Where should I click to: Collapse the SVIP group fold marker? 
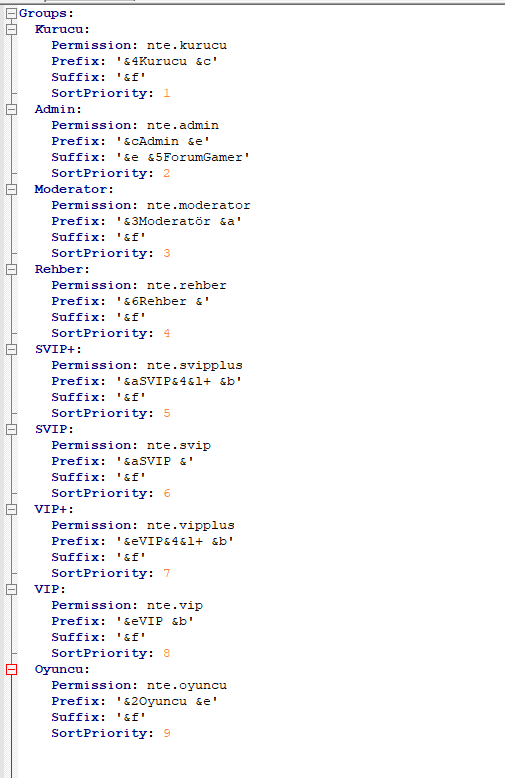[11, 429]
